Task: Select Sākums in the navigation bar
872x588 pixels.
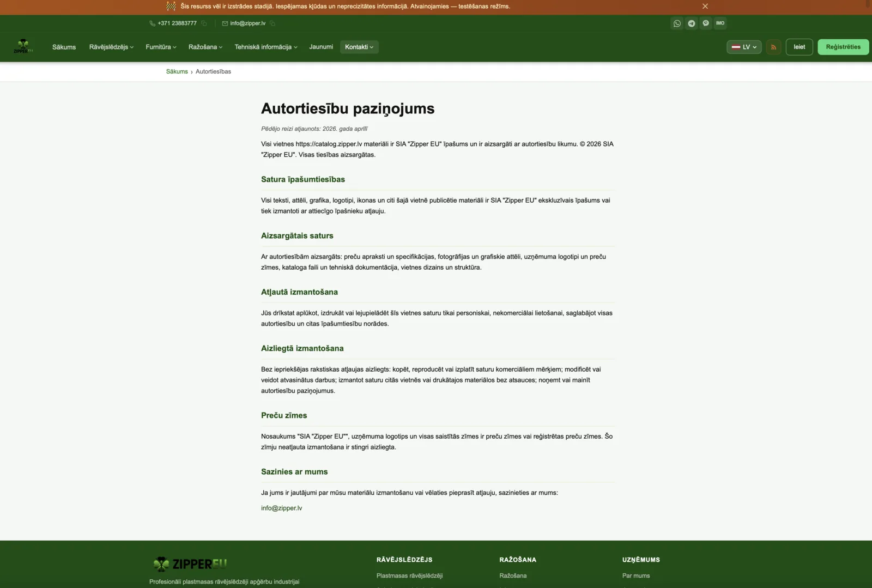Action: [64, 47]
